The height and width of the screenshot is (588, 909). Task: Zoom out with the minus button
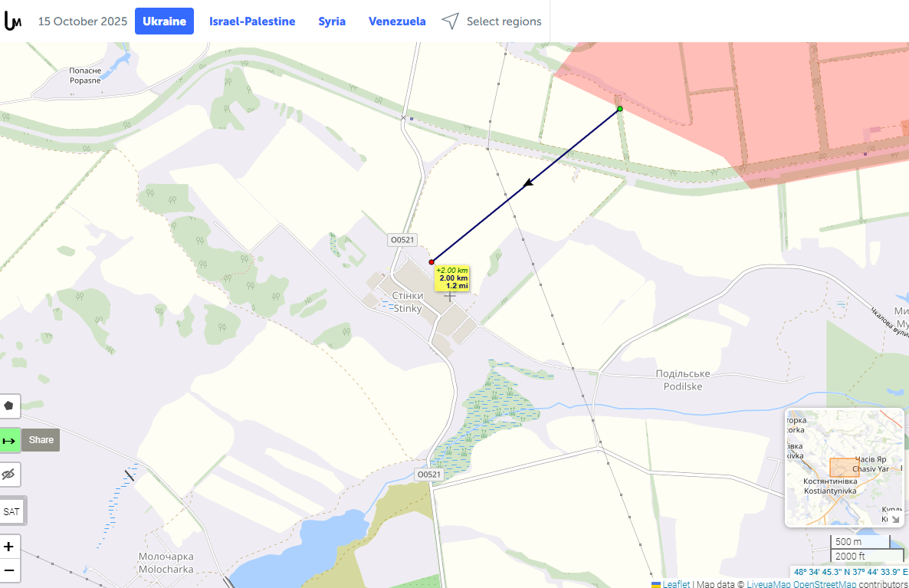coord(9,570)
